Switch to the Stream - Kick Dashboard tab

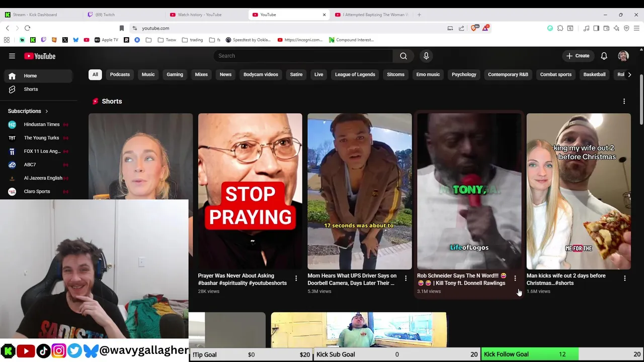tap(42, 15)
